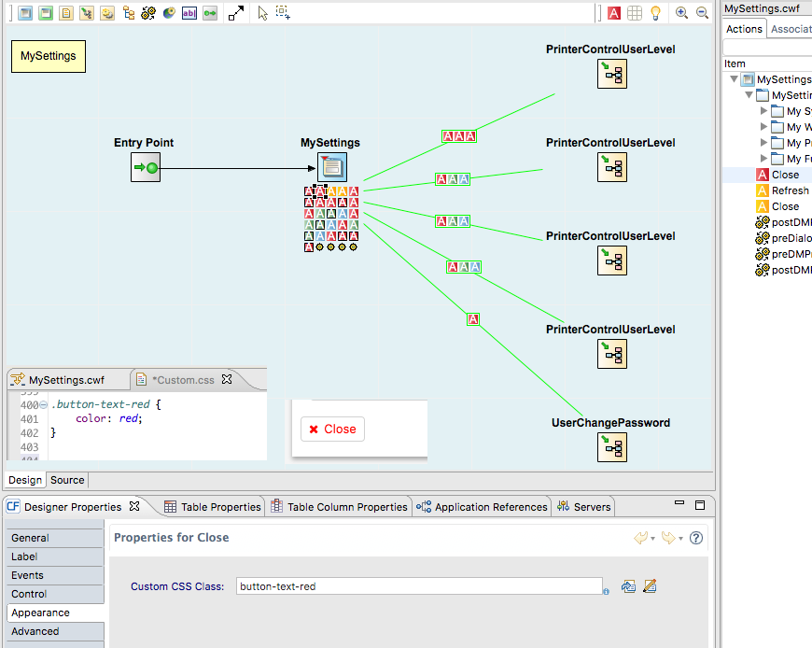Minimize the properties panel
This screenshot has height=648, width=812.
pyautogui.click(x=679, y=503)
